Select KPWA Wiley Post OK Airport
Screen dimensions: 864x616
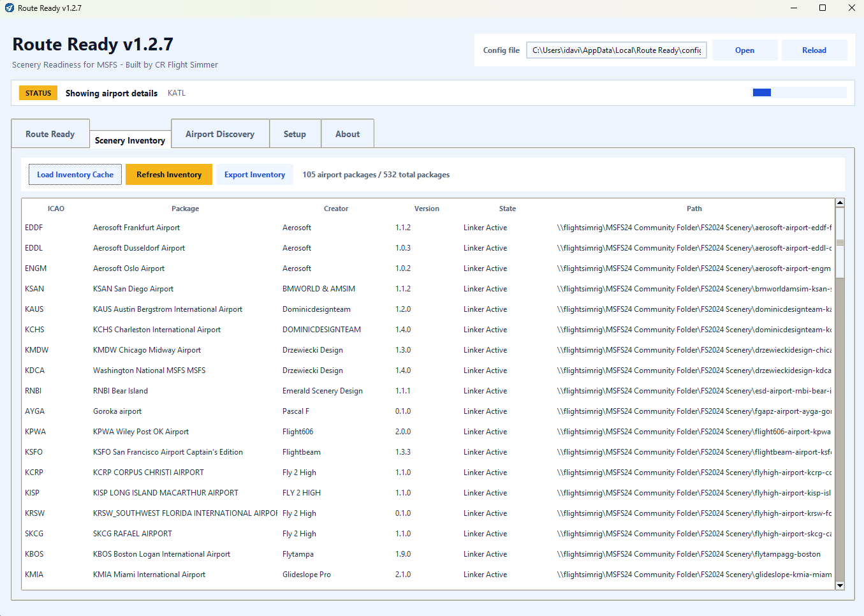141,432
